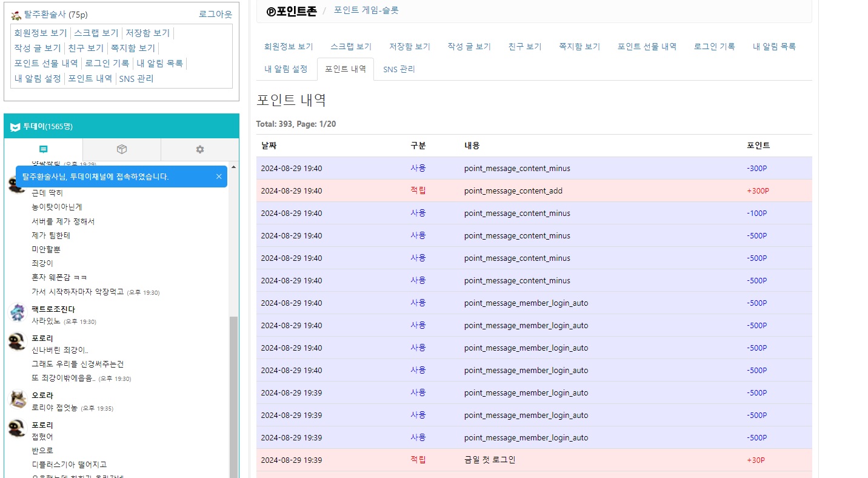Open 로그인 기록 in sidebar box
Image resolution: width=868 pixels, height=478 pixels.
(107, 63)
